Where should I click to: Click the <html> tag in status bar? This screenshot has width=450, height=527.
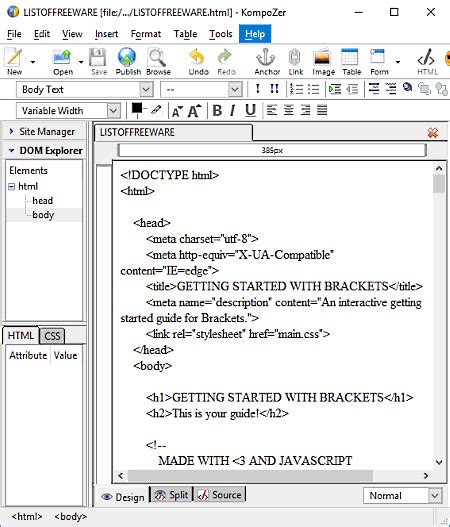tap(27, 516)
